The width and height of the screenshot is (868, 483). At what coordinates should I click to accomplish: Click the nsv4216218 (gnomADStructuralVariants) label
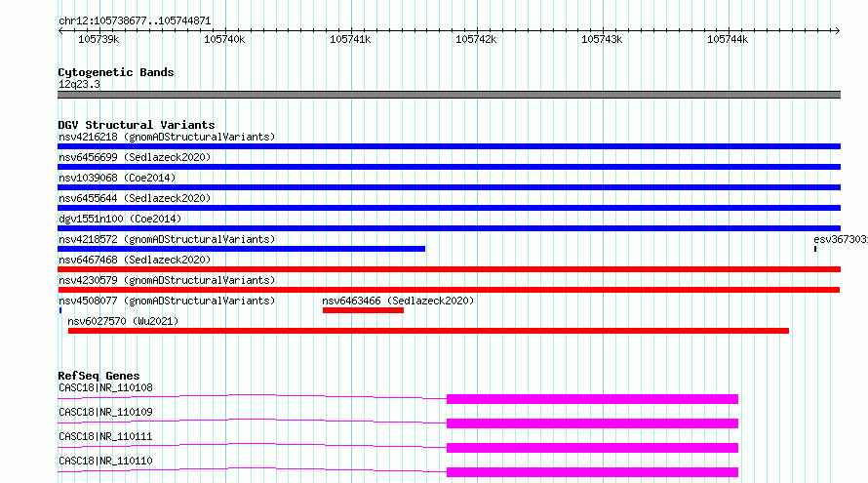[167, 137]
